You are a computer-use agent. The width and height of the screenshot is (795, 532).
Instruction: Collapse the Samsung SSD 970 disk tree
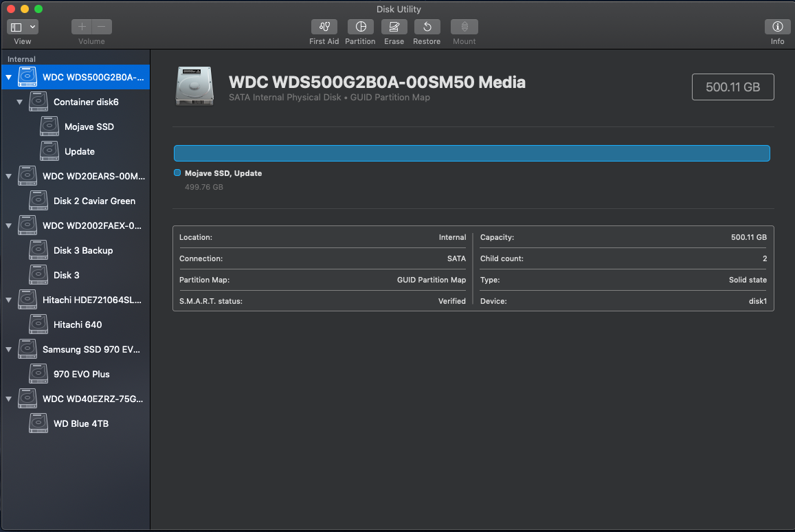(x=9, y=349)
